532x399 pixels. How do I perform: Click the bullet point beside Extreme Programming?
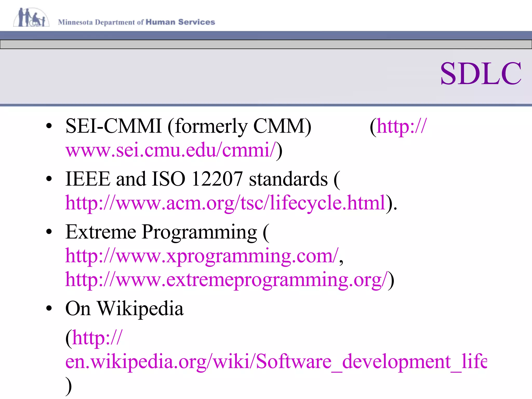pyautogui.click(x=49, y=232)
